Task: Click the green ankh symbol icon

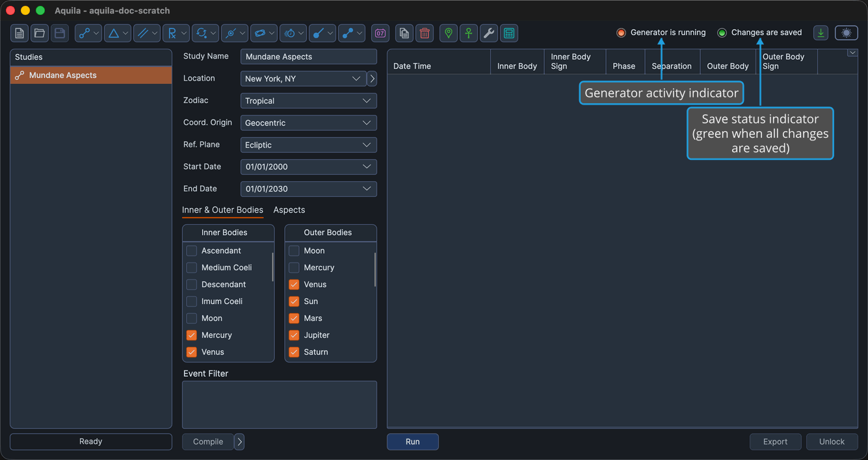Action: pos(469,33)
